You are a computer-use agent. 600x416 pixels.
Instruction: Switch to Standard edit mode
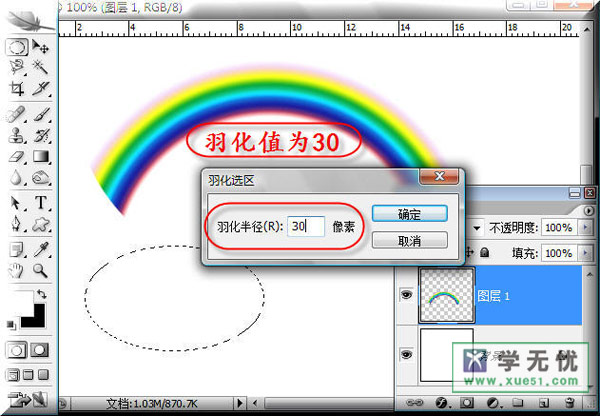[16, 350]
